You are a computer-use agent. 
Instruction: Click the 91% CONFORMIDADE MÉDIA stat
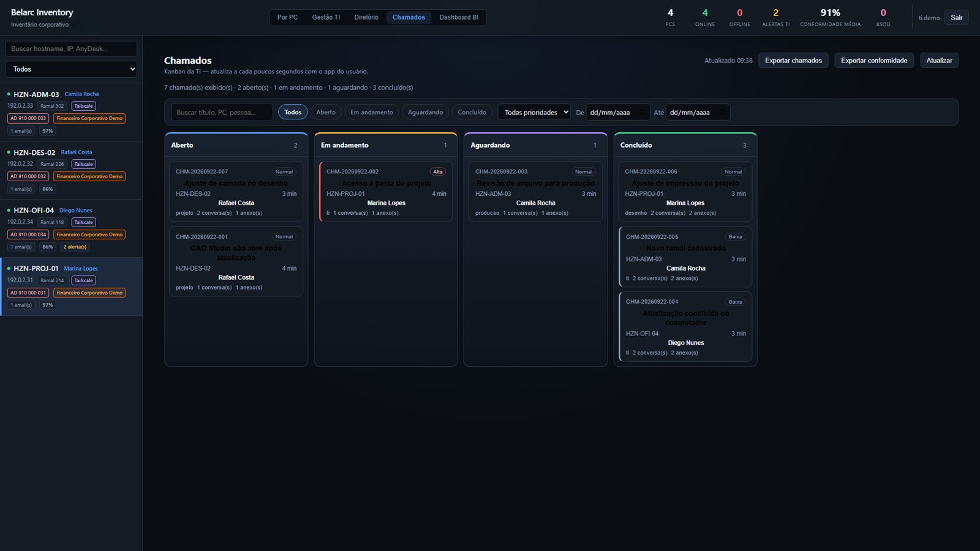pyautogui.click(x=830, y=17)
